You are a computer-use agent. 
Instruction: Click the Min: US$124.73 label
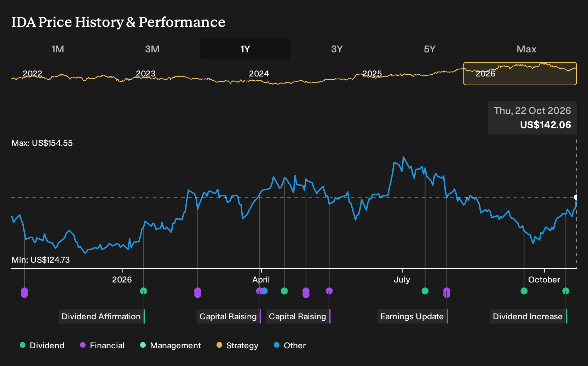point(41,260)
